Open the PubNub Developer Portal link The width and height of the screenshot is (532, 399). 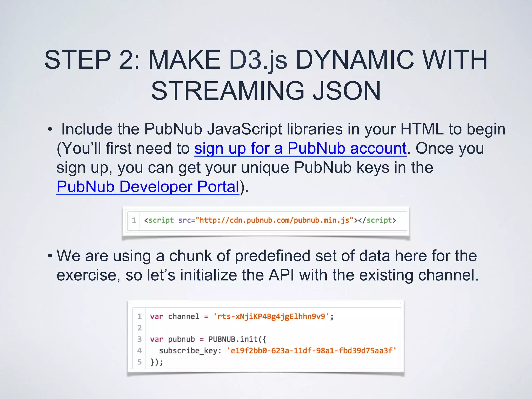pyautogui.click(x=148, y=187)
